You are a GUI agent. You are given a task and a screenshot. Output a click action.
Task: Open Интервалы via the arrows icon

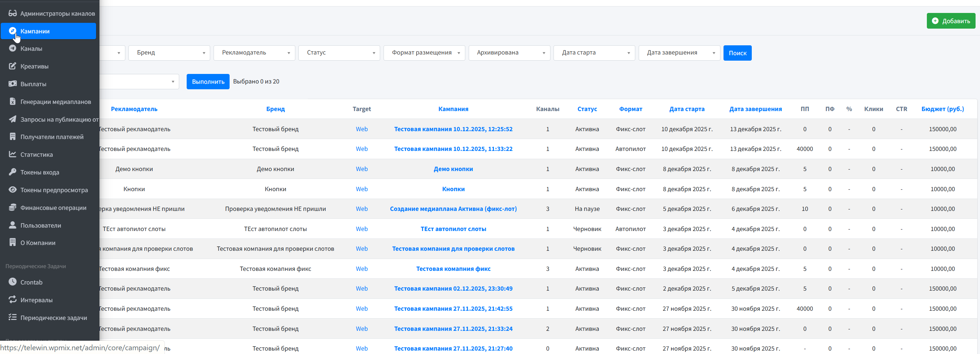coord(13,299)
